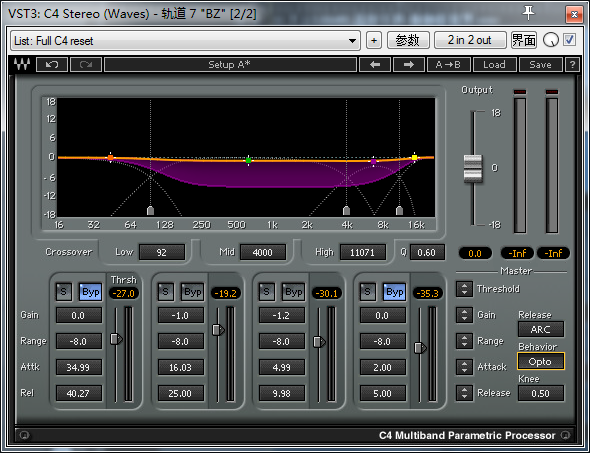Click the bottom-left small circle icon
This screenshot has width=590, height=453.
tap(24, 435)
